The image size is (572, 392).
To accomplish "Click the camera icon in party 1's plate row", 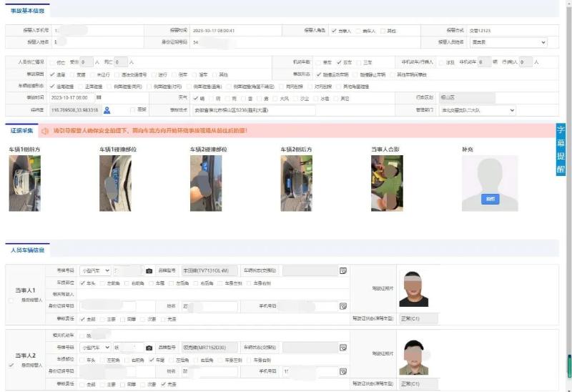I will 149,271.
